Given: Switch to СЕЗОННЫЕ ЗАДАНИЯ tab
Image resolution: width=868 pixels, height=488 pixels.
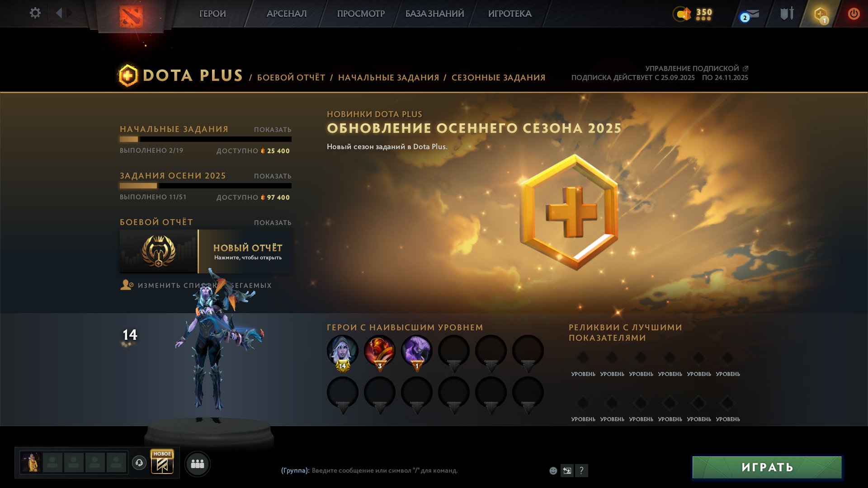Looking at the screenshot, I should tap(498, 77).
